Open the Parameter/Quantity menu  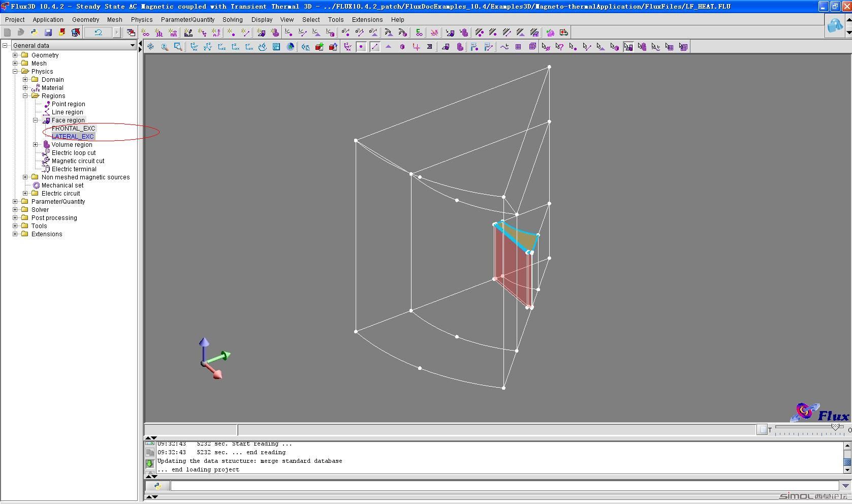(188, 19)
